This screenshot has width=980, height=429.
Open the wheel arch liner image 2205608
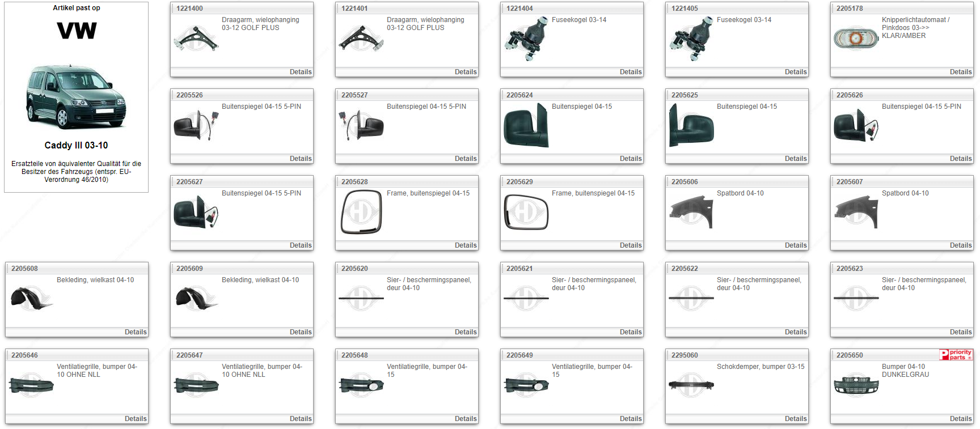(31, 299)
